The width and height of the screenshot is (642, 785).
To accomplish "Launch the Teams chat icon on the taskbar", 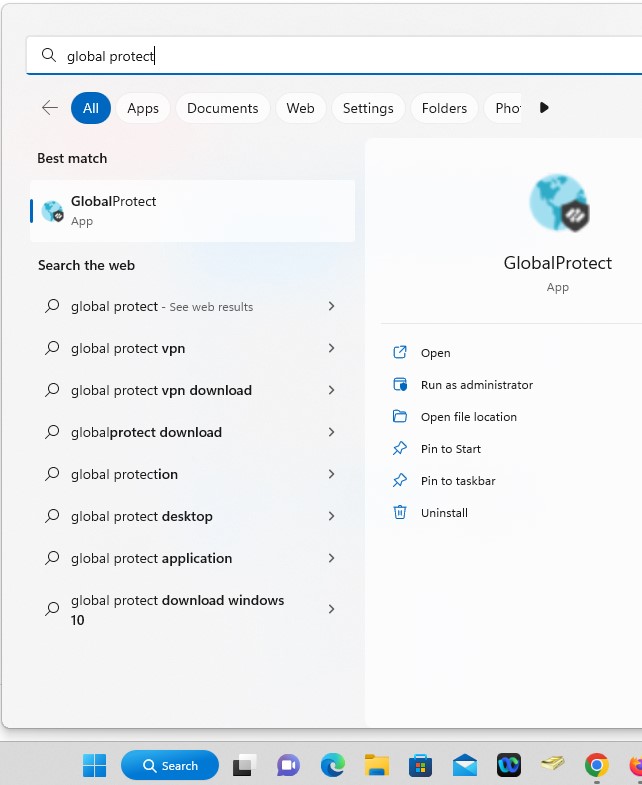I will (x=288, y=765).
